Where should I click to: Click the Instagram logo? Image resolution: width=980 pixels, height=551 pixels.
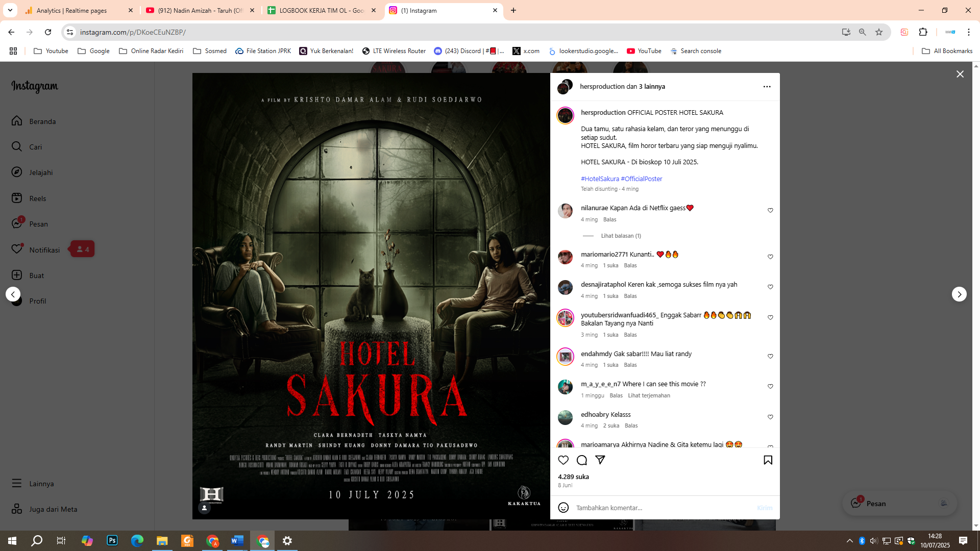coord(35,86)
